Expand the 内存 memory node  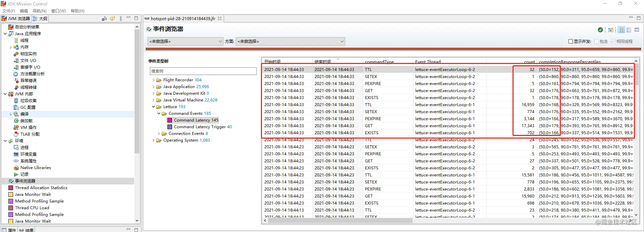11,47
